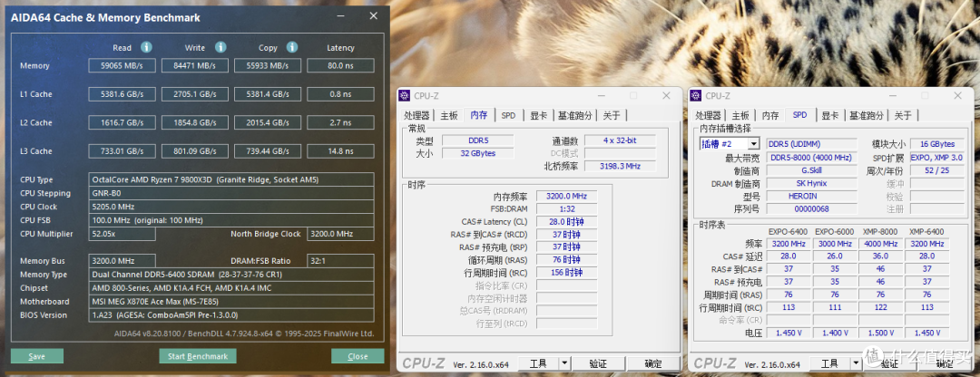Click the Write info icon in AIDA64
This screenshot has width=980, height=377.
pyautogui.click(x=220, y=47)
